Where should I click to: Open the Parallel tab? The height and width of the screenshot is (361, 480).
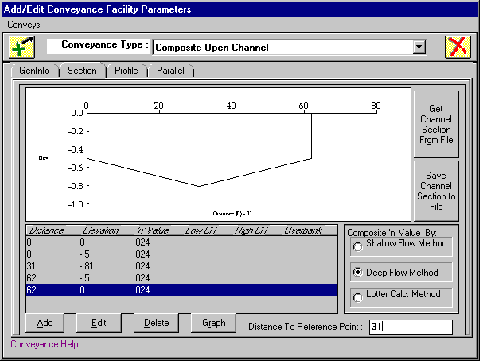point(171,71)
